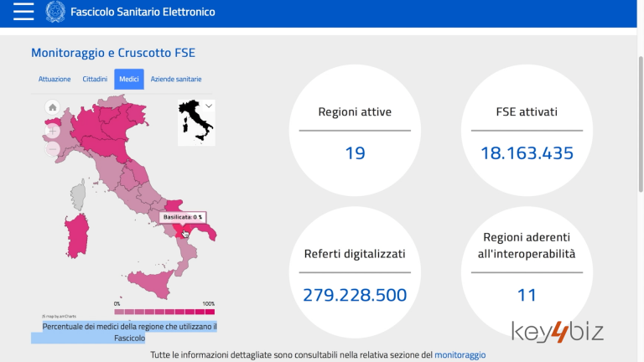This screenshot has height=362, width=644.
Task: Click the FSE attivati value 18.163.435
Action: tap(527, 153)
